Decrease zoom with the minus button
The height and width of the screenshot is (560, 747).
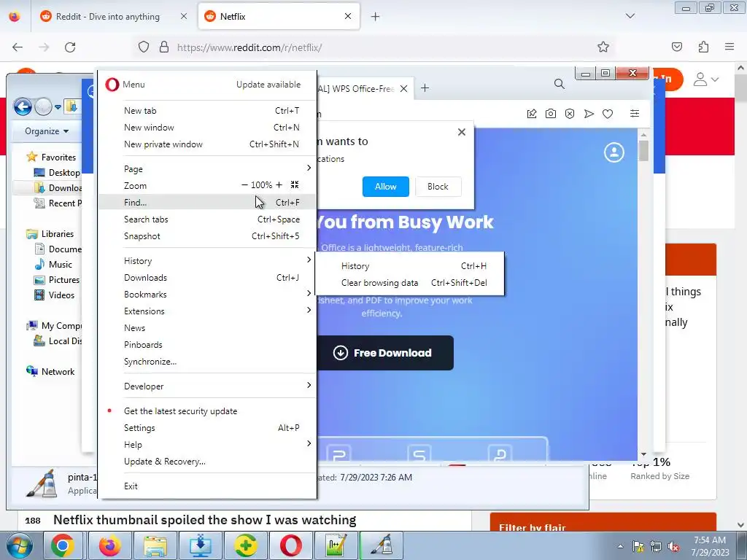[x=244, y=184]
